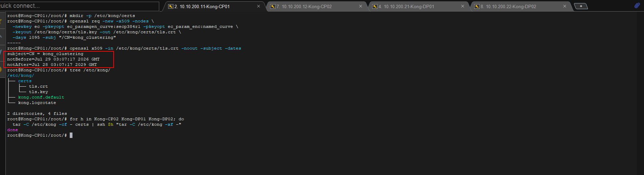This screenshot has height=175, width=644.
Task: Close the Kong-CP01 session tab
Action: [x=259, y=6]
